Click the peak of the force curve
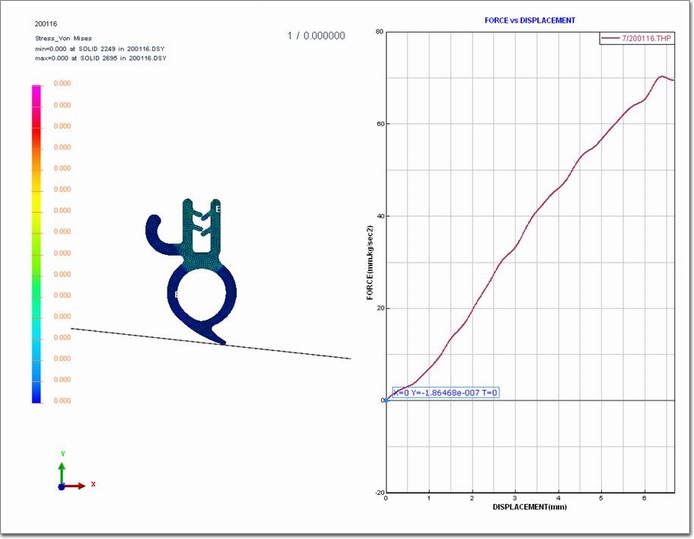694x539 pixels. 661,76
